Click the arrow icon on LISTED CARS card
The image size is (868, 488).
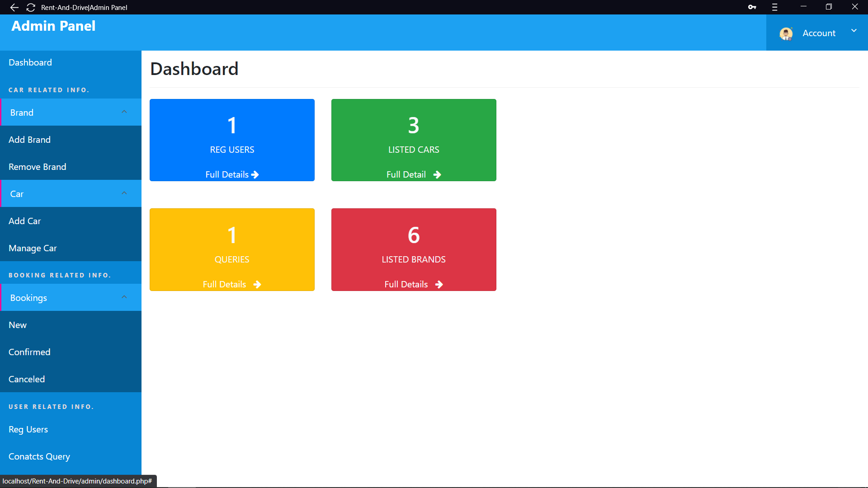pos(437,174)
